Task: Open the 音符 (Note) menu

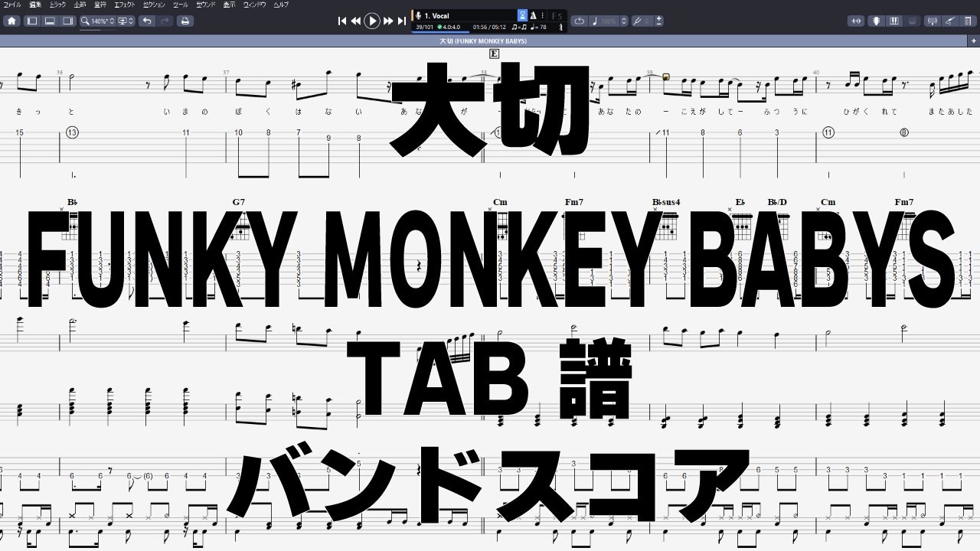Action: pyautogui.click(x=100, y=5)
